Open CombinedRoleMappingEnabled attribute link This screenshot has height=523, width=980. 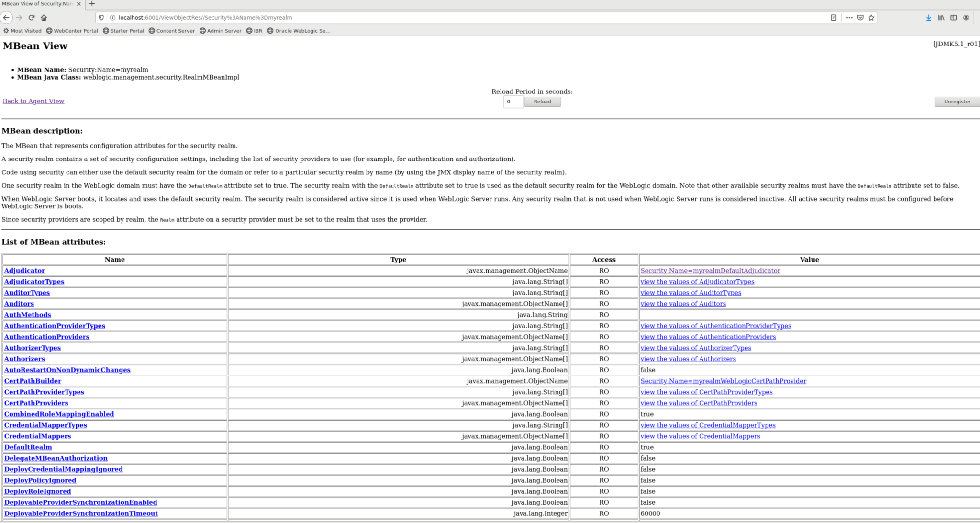click(59, 414)
